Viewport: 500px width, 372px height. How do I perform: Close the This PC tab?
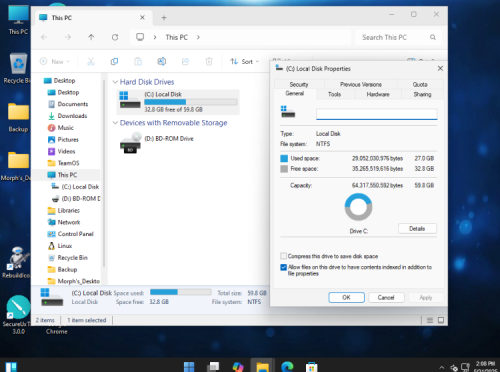click(142, 17)
